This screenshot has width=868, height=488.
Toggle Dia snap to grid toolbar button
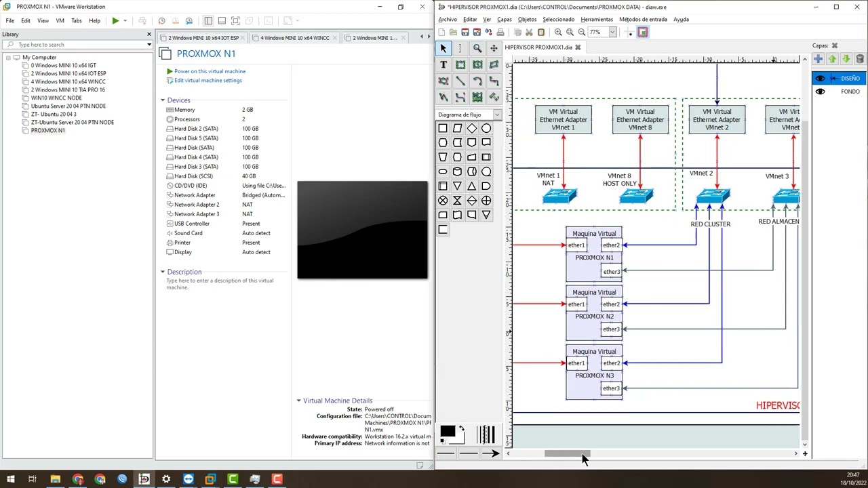[630, 32]
